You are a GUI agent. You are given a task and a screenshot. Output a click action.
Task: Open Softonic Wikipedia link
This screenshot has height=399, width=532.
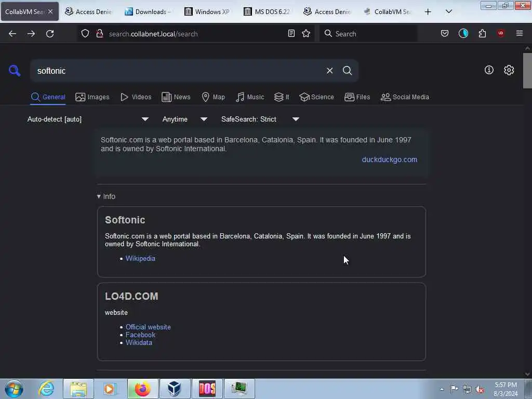(x=140, y=259)
